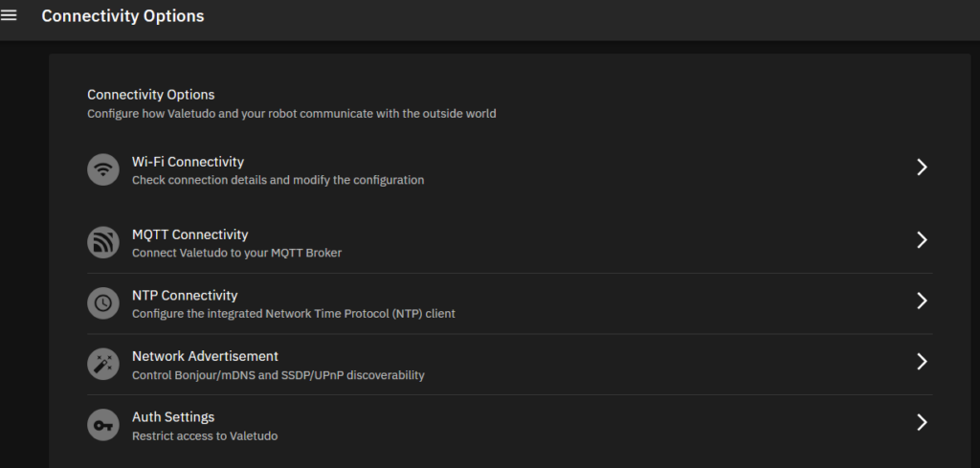The width and height of the screenshot is (980, 468).
Task: Expand Network Advertisement via its chevron
Action: coord(922,361)
